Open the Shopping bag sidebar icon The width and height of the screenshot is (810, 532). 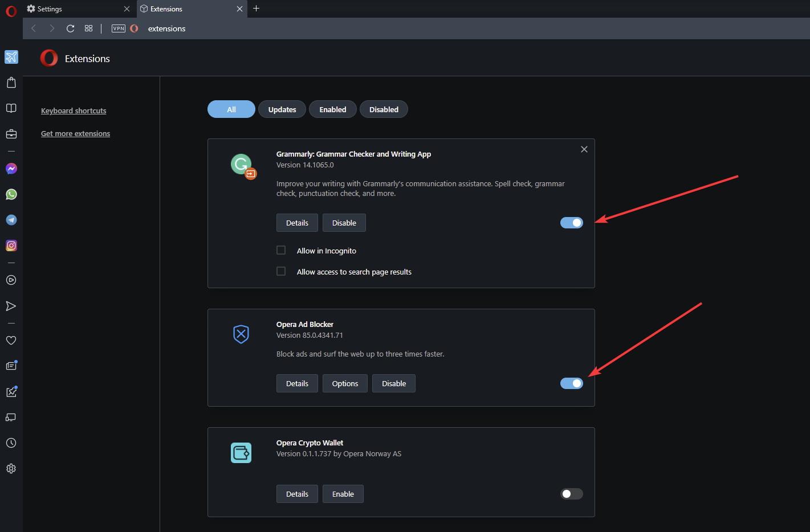click(11, 83)
